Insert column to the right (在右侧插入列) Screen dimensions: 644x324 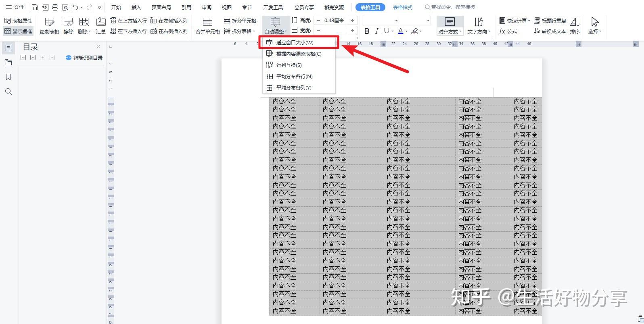coord(169,31)
